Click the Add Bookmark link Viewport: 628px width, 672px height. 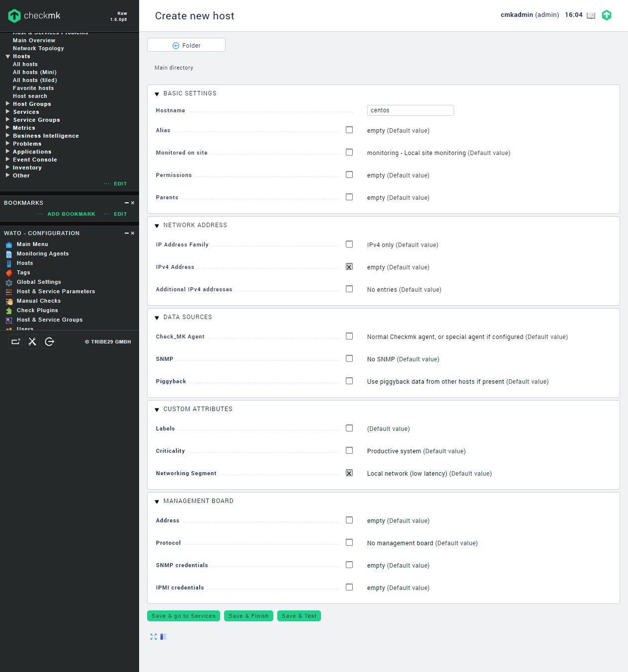pyautogui.click(x=71, y=214)
